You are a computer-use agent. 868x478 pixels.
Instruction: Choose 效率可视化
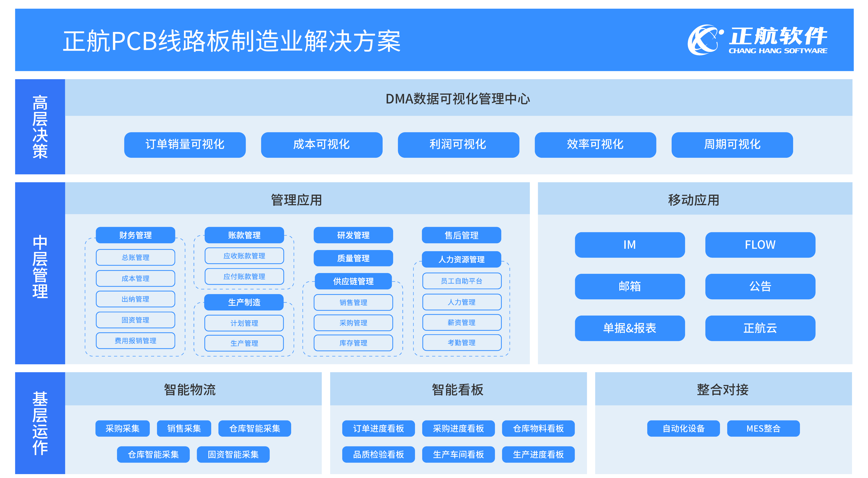pos(595,145)
